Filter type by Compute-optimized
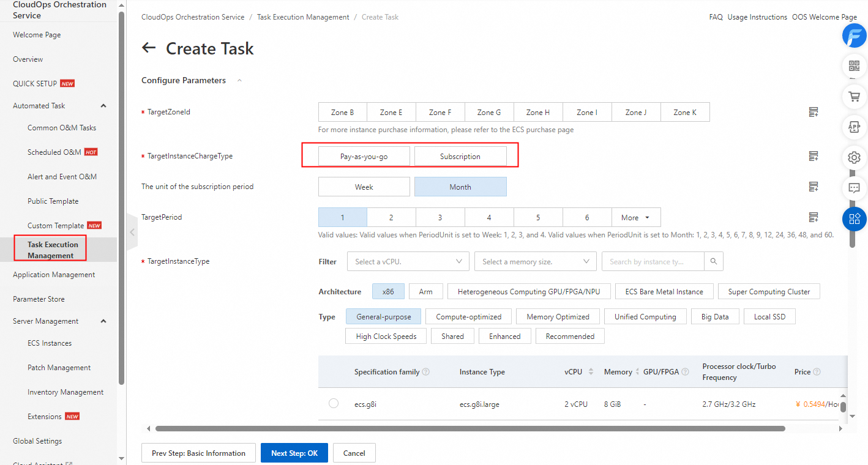 click(x=469, y=317)
